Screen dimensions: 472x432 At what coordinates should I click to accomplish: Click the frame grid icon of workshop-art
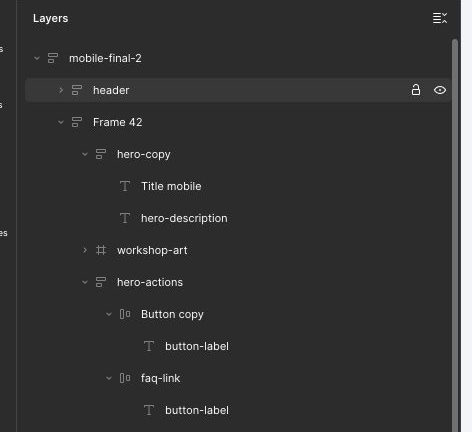pos(101,250)
